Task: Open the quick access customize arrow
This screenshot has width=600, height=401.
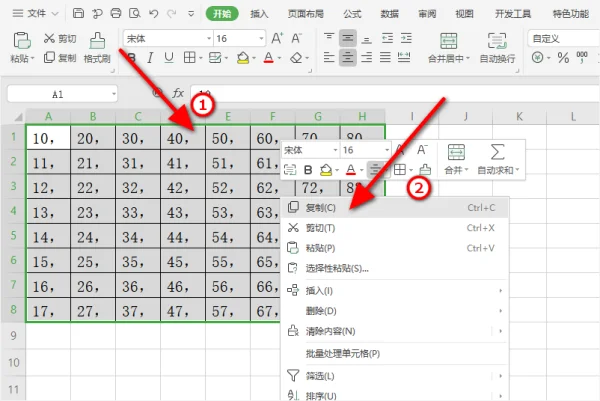Action: pyautogui.click(x=191, y=14)
